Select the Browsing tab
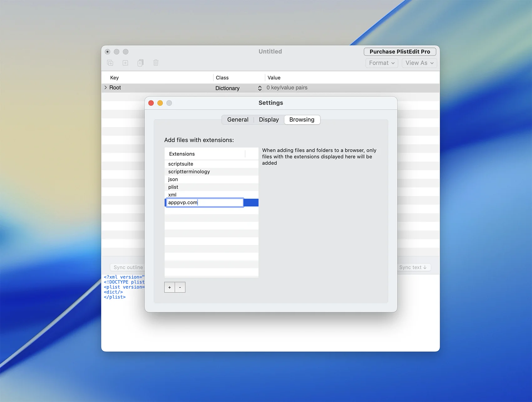This screenshot has width=532, height=402. [302, 120]
